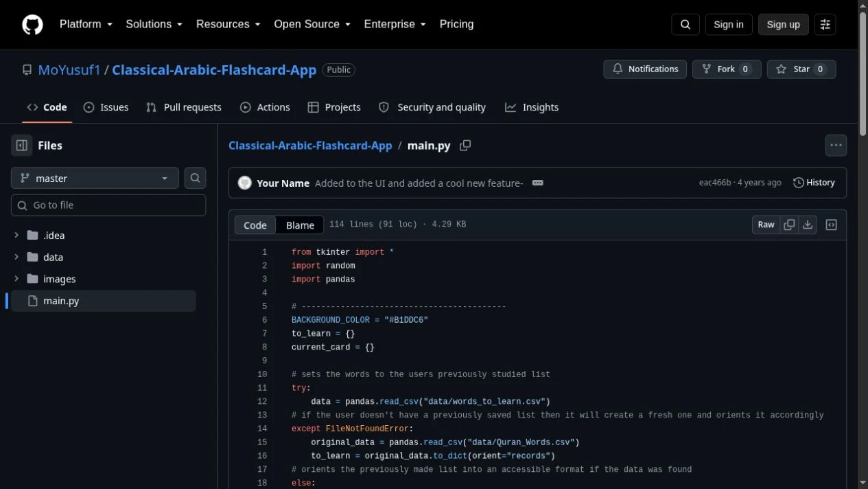Screen dimensions: 868x489
Task: Open the symbols panel icon
Action: (832, 225)
